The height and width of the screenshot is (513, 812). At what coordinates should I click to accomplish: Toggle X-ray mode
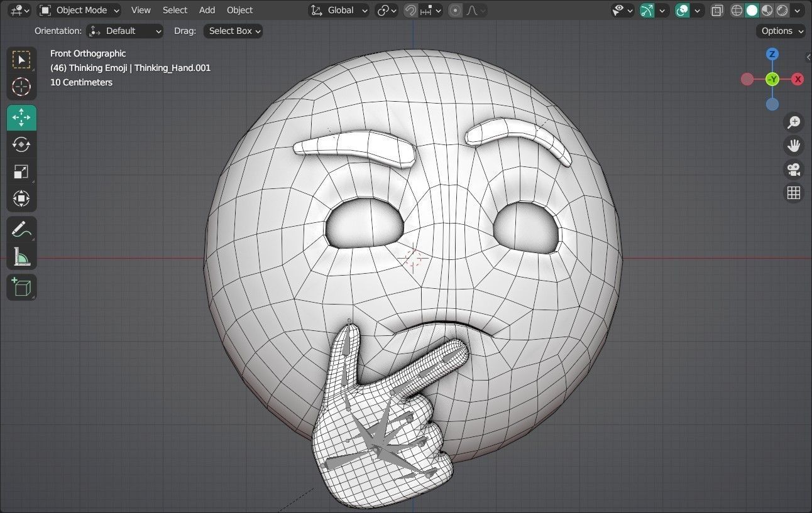point(717,10)
